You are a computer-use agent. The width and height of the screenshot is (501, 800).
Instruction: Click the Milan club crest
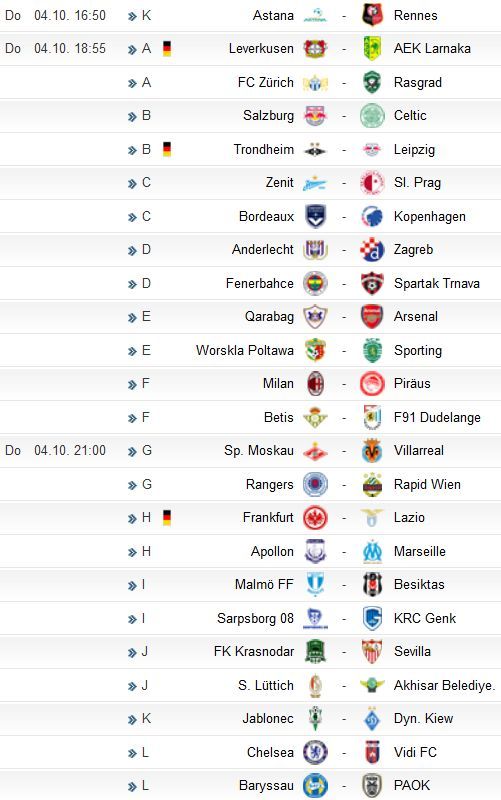click(315, 384)
